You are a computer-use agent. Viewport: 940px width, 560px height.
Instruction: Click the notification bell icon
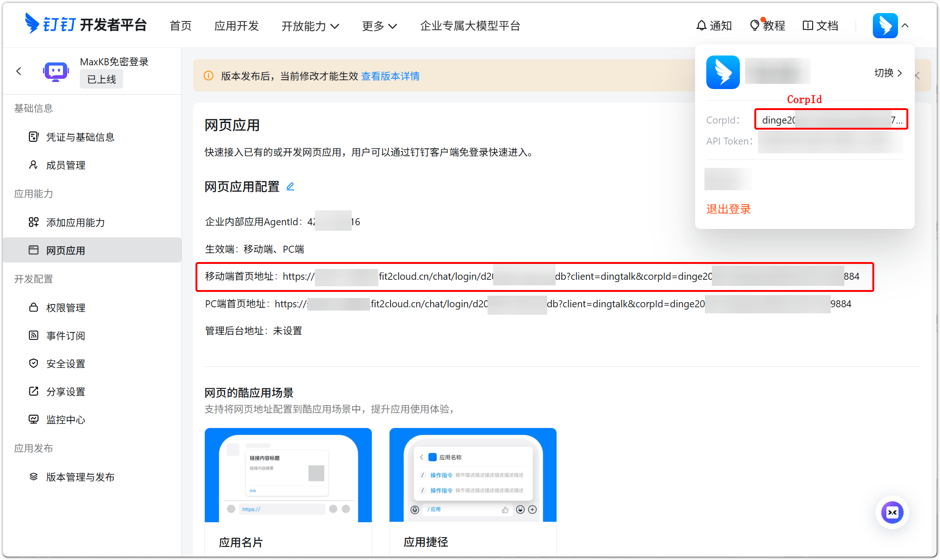tap(701, 26)
